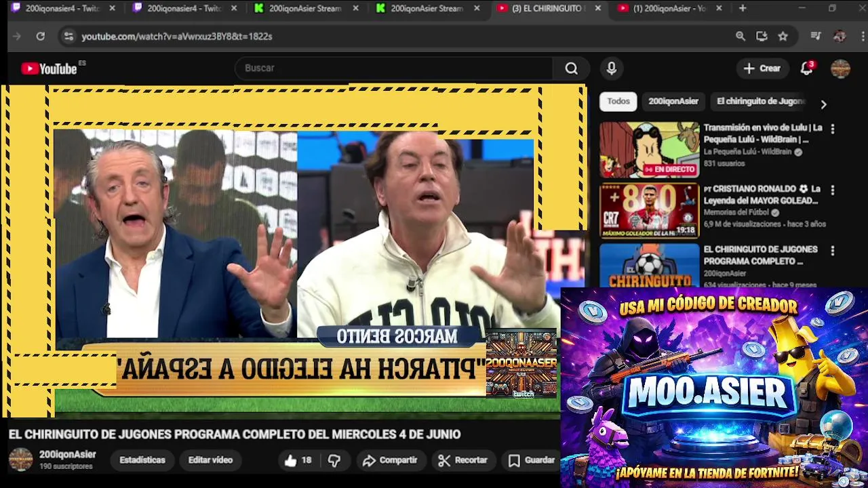Open El Chiringuito suggested video thumbnail

[649, 265]
